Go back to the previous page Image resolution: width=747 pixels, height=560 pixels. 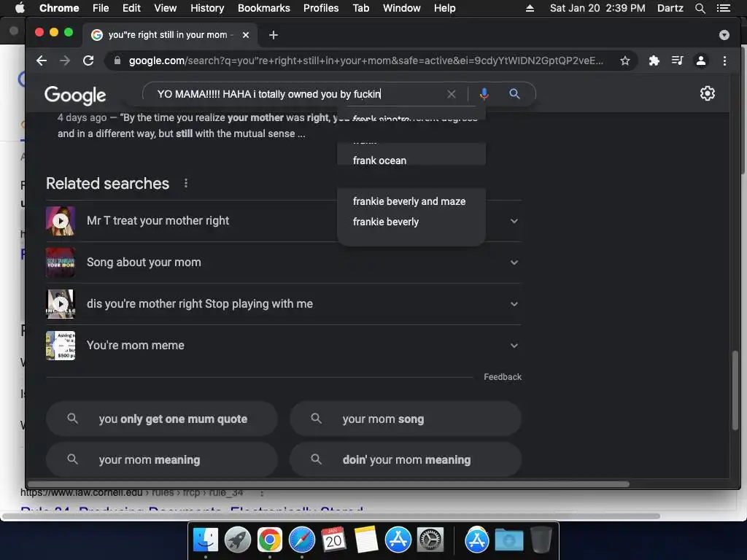[x=42, y=61]
